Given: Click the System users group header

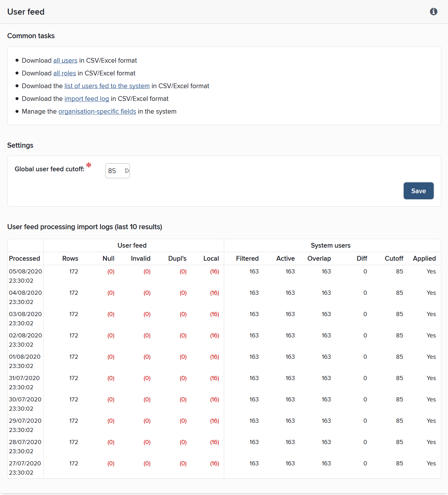Looking at the screenshot, I should (x=331, y=245).
